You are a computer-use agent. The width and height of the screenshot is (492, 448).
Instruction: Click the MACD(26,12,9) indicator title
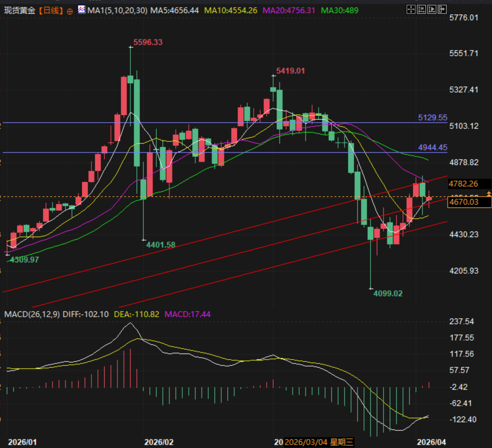[x=32, y=314]
